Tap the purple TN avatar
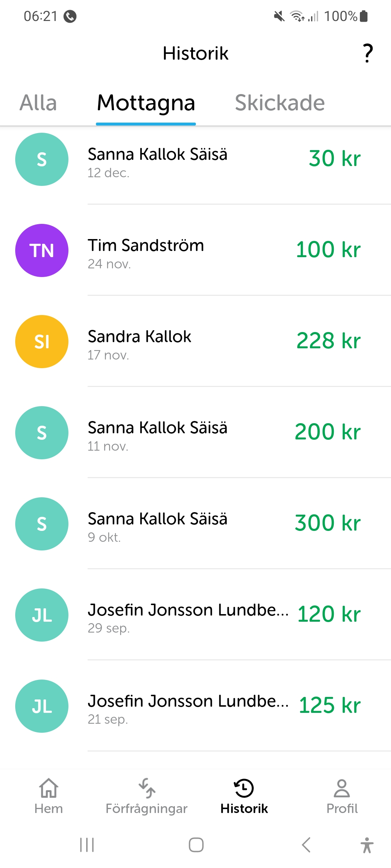The image size is (391, 868). pos(42,250)
